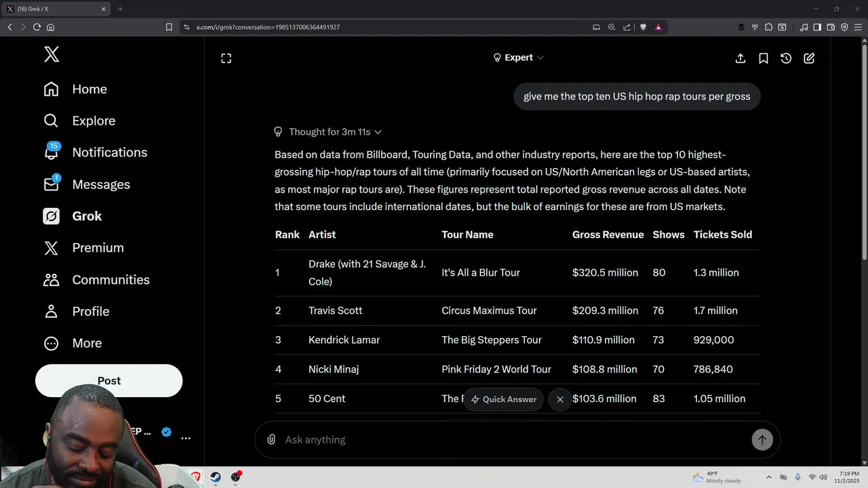Click the '$320.5 million' revenue cell
The width and height of the screenshot is (868, 488).
pyautogui.click(x=605, y=272)
